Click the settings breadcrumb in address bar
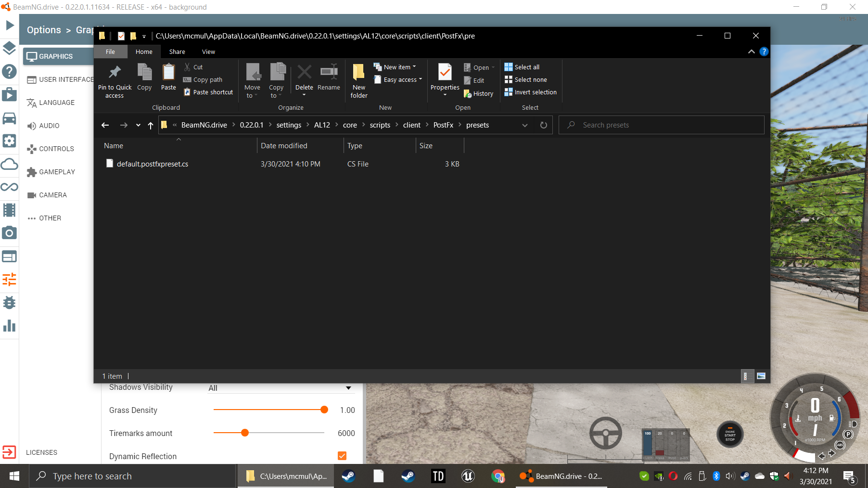 click(289, 125)
